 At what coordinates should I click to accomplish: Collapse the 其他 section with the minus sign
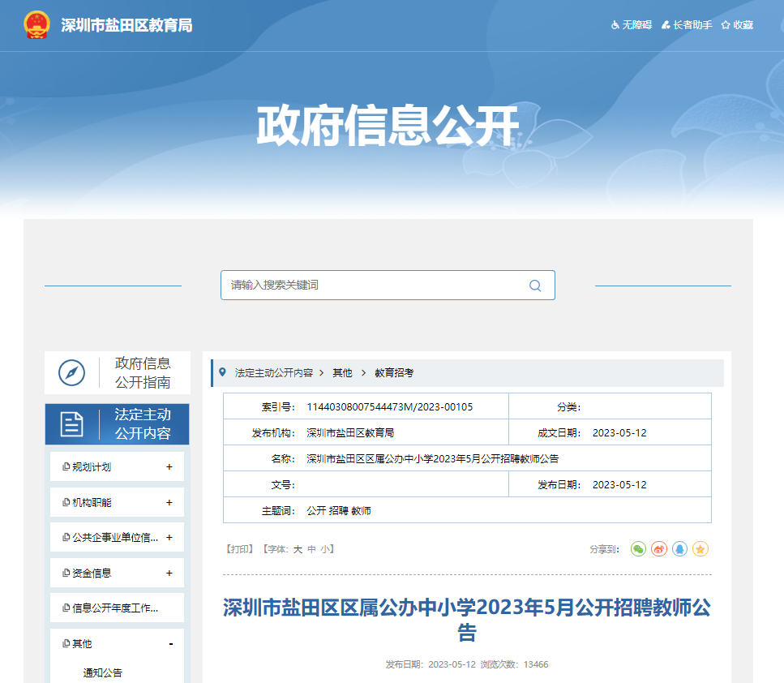pos(171,644)
